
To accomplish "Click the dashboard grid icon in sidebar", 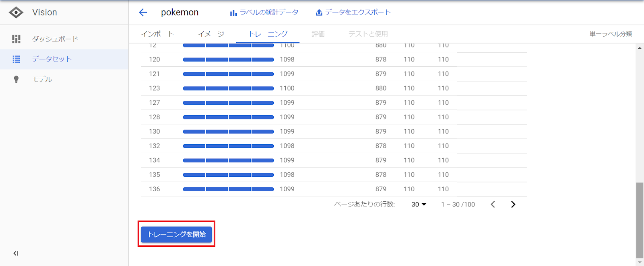I will pos(16,39).
